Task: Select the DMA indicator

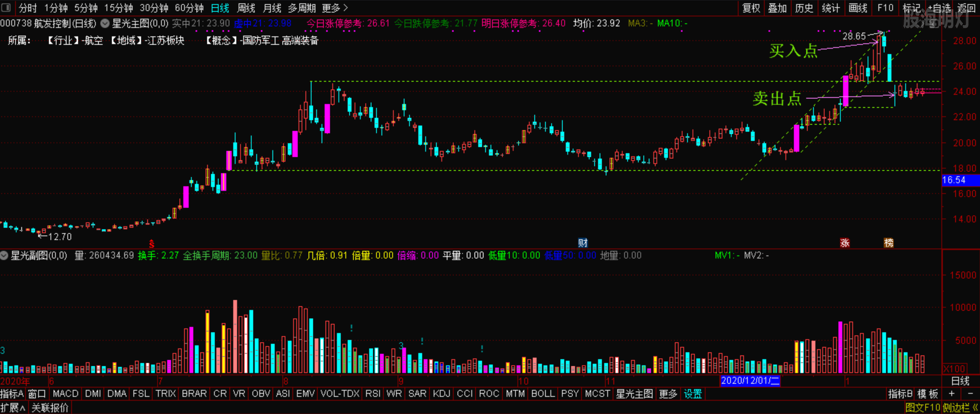Action: pyautogui.click(x=117, y=394)
